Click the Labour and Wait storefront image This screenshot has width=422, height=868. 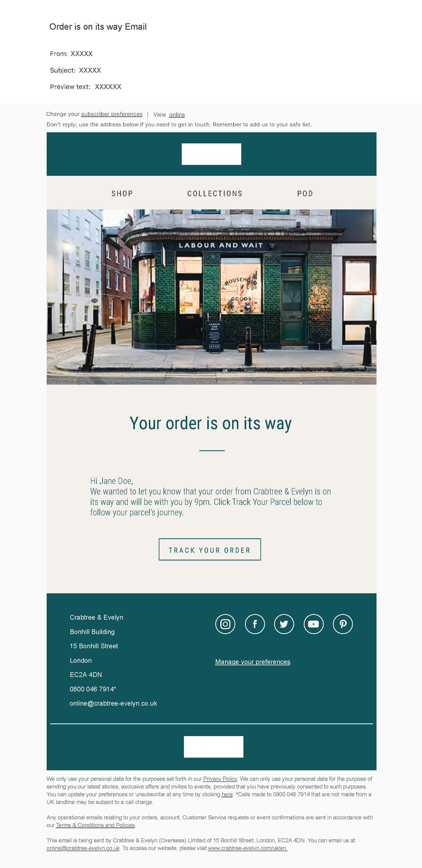211,297
